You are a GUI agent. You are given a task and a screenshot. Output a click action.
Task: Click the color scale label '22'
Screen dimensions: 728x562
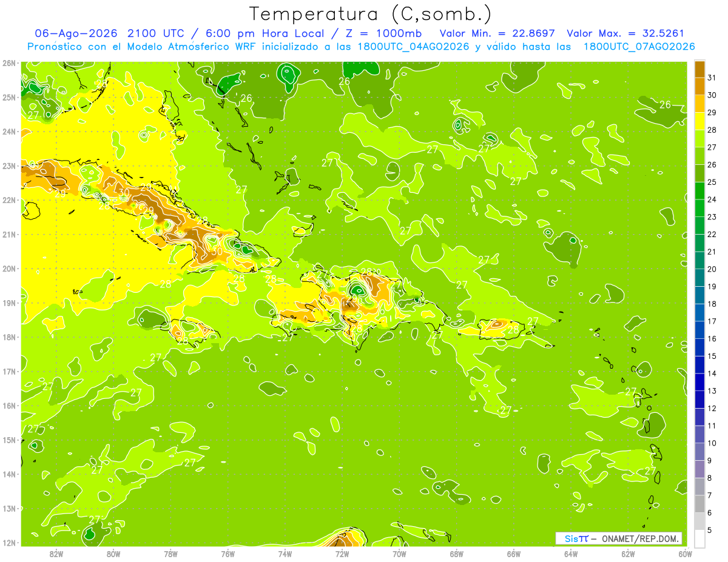[x=712, y=234]
